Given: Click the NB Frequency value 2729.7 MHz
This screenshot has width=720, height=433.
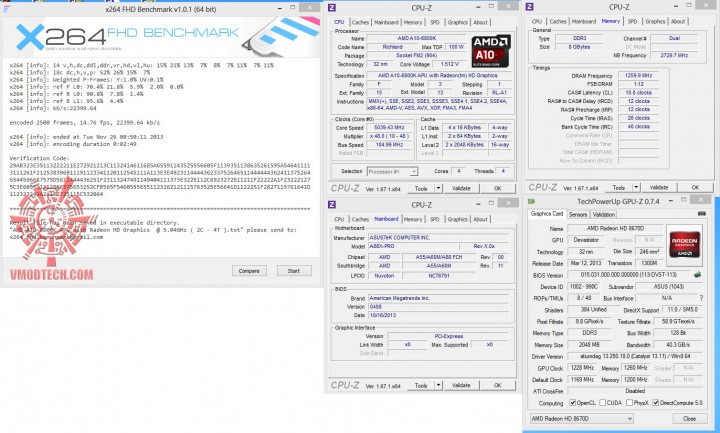Looking at the screenshot, I should click(674, 55).
